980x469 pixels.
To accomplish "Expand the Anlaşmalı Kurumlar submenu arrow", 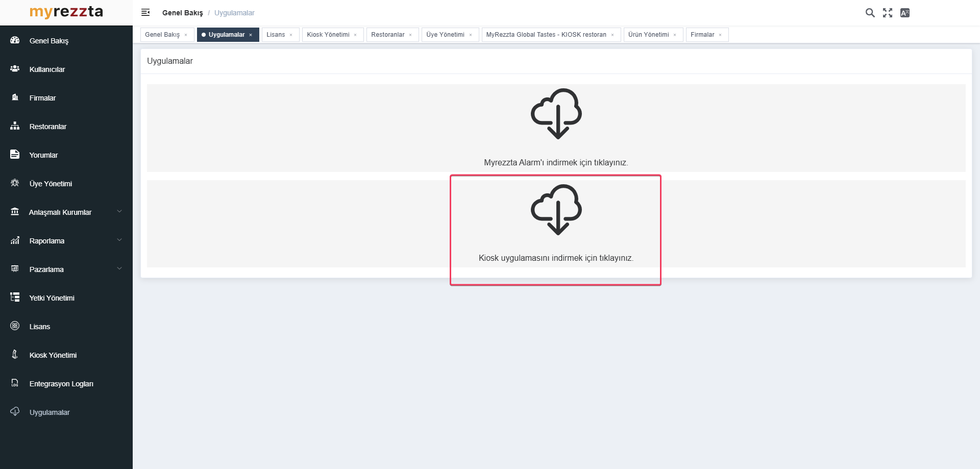I will (119, 211).
